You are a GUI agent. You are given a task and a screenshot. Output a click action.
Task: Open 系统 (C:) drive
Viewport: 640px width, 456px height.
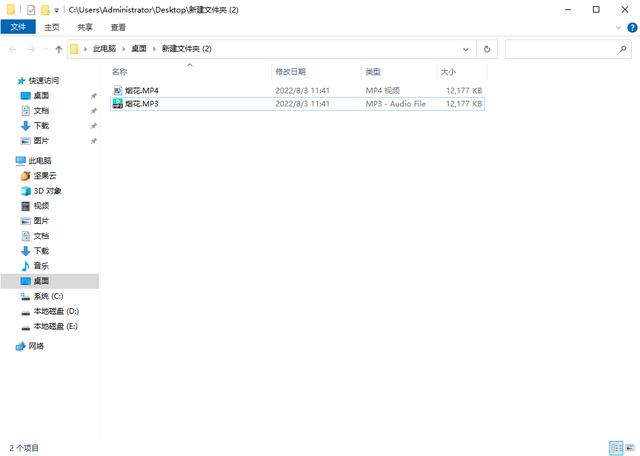tap(48, 296)
